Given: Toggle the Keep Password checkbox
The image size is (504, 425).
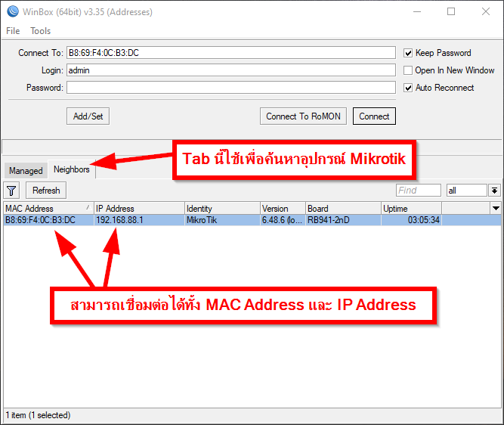Looking at the screenshot, I should 408,53.
